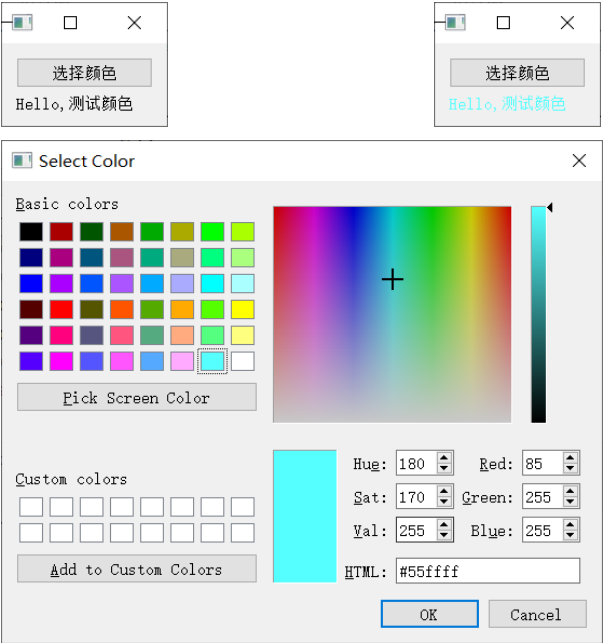This screenshot has height=643, width=607.
Task: Select the dark red top-row swatch
Action: point(62,232)
